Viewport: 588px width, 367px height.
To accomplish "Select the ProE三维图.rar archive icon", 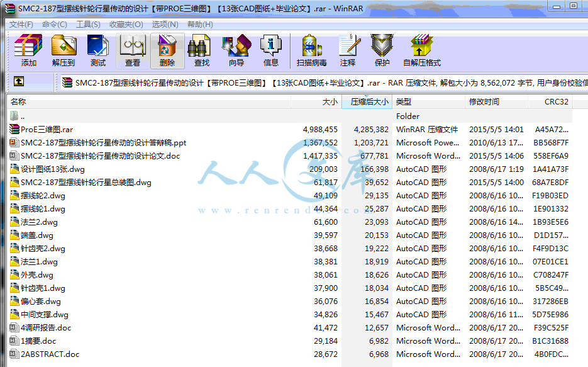I will tap(14, 130).
